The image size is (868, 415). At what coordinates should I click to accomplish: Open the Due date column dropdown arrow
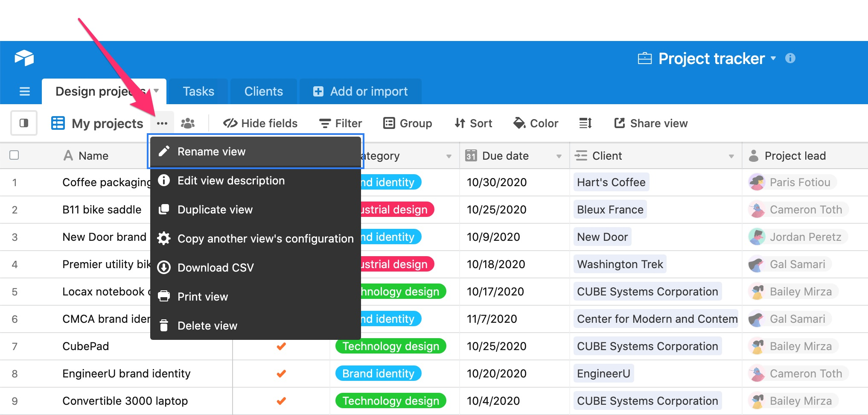click(x=559, y=156)
